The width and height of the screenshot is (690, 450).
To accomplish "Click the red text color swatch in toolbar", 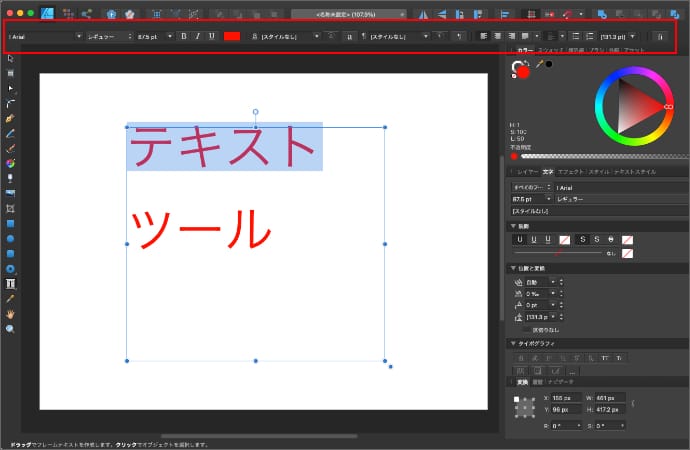I will coord(232,36).
